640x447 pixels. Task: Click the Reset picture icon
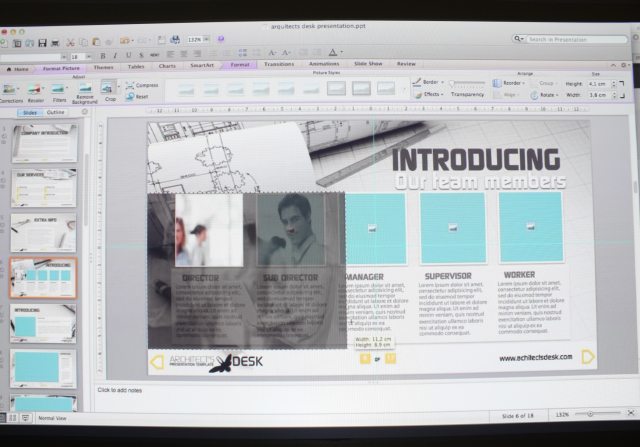pos(130,97)
